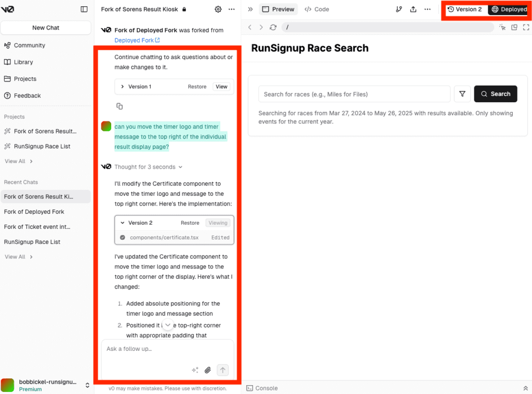
Task: Open preview toolbar more options menu
Action: pos(428,9)
